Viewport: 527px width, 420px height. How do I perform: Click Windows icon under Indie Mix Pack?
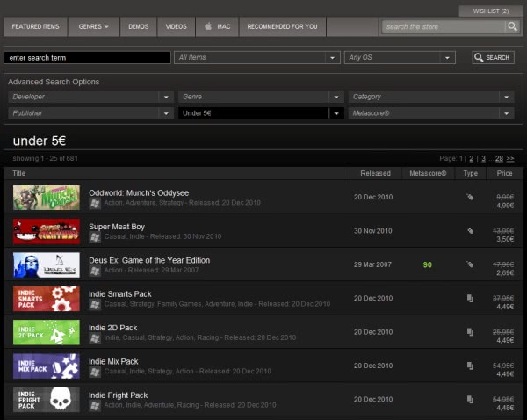tap(95, 373)
